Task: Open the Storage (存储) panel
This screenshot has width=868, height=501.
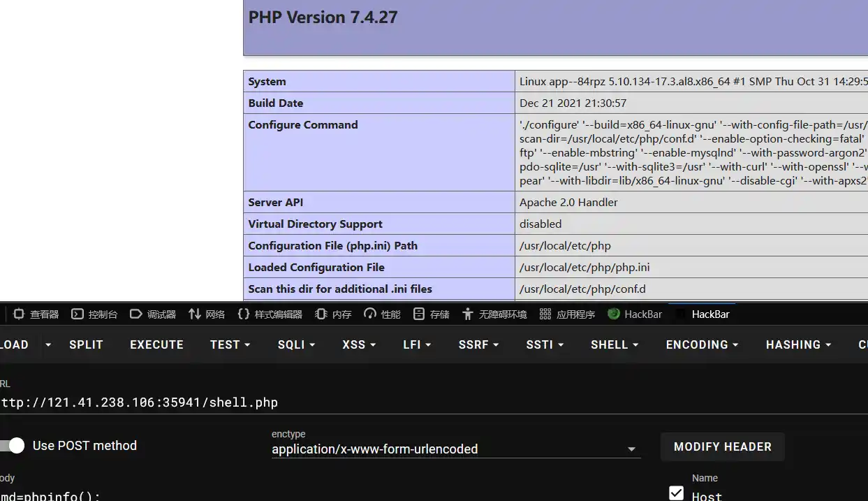Action: pyautogui.click(x=432, y=314)
